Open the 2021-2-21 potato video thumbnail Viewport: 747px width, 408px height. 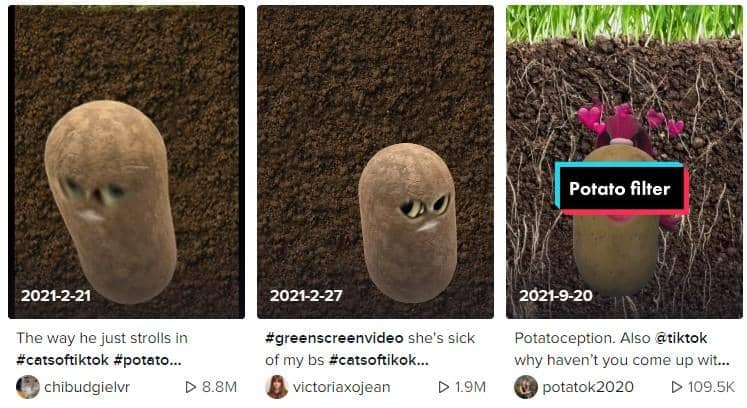pos(126,162)
